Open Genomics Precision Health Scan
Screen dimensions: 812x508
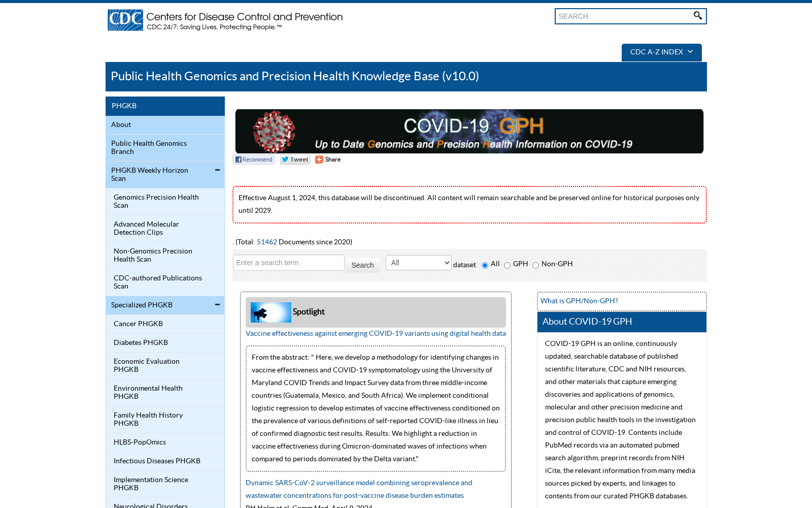pyautogui.click(x=165, y=202)
